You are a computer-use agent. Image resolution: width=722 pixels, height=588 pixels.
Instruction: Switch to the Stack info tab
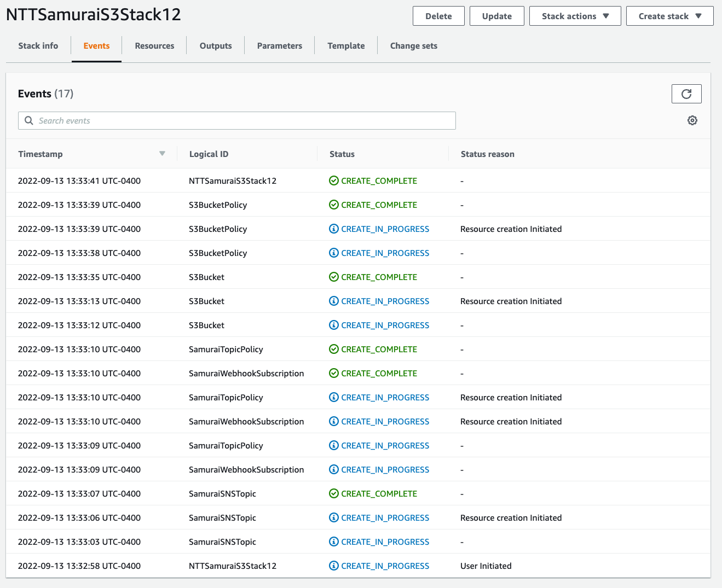coord(38,46)
